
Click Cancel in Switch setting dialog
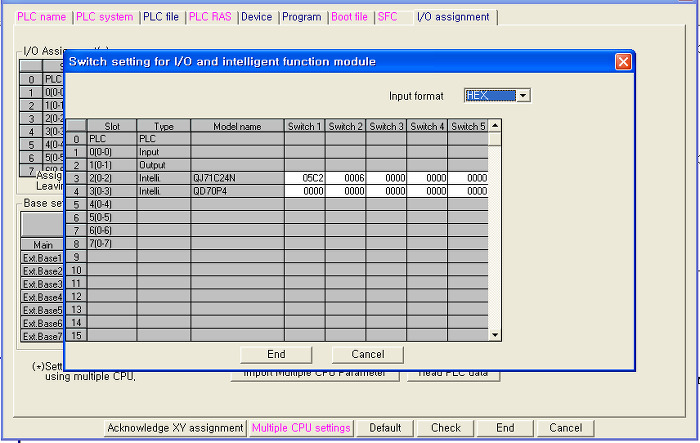tap(367, 355)
